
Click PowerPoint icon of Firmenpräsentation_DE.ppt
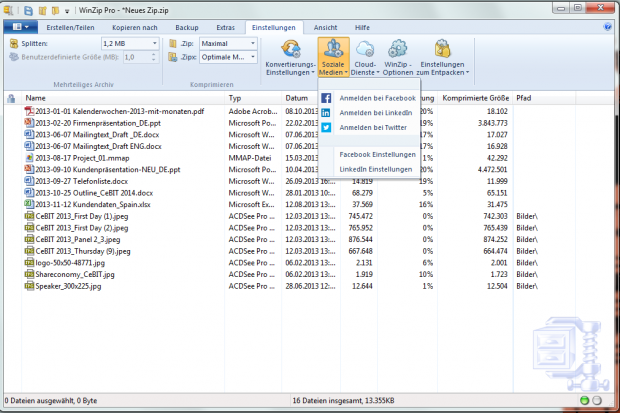click(29, 123)
